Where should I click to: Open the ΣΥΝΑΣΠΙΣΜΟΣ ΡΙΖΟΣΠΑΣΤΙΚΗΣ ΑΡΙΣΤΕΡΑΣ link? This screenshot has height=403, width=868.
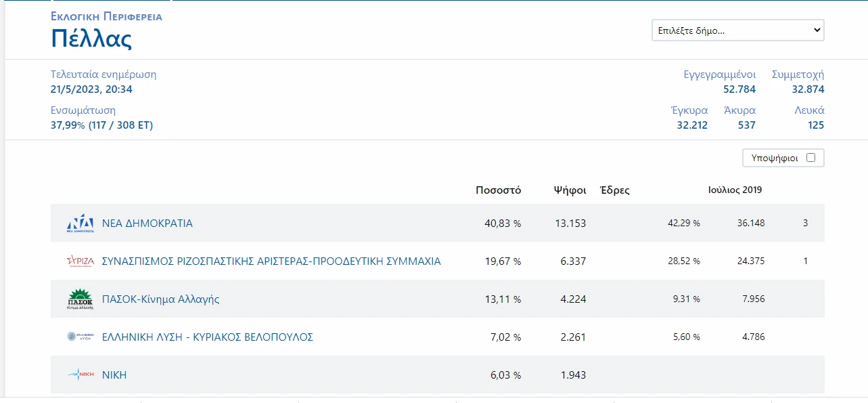(x=271, y=261)
